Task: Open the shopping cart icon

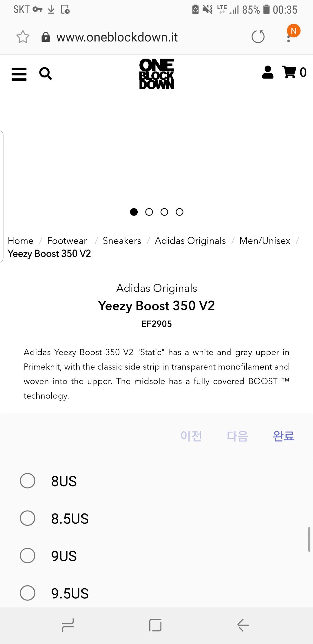Action: (x=290, y=72)
